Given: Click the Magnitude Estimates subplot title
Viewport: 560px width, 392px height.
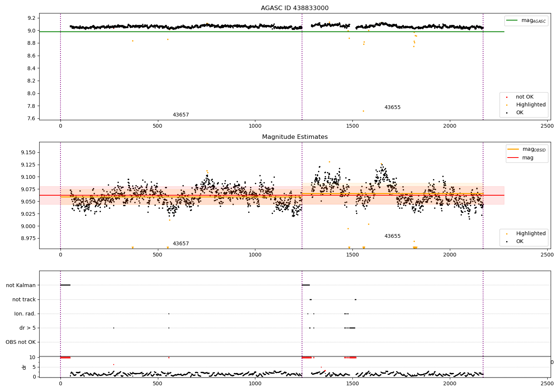Looking at the screenshot, I should click(x=295, y=137).
